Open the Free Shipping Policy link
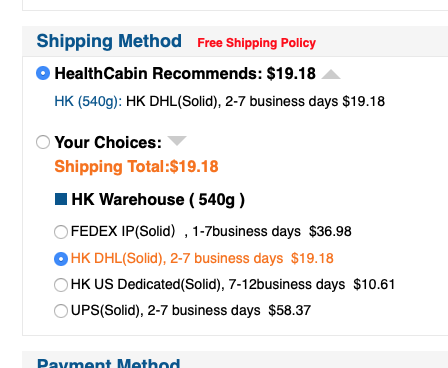The height and width of the screenshot is (368, 448). pos(256,43)
